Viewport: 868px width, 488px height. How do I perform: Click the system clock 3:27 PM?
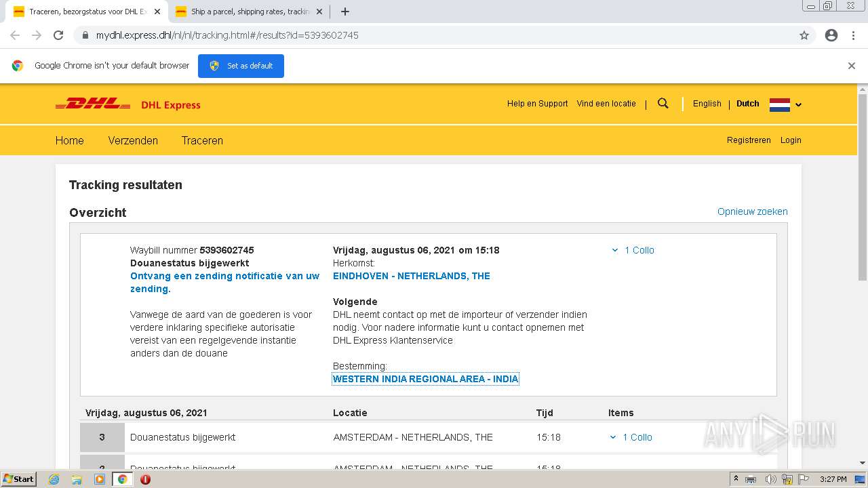(833, 479)
